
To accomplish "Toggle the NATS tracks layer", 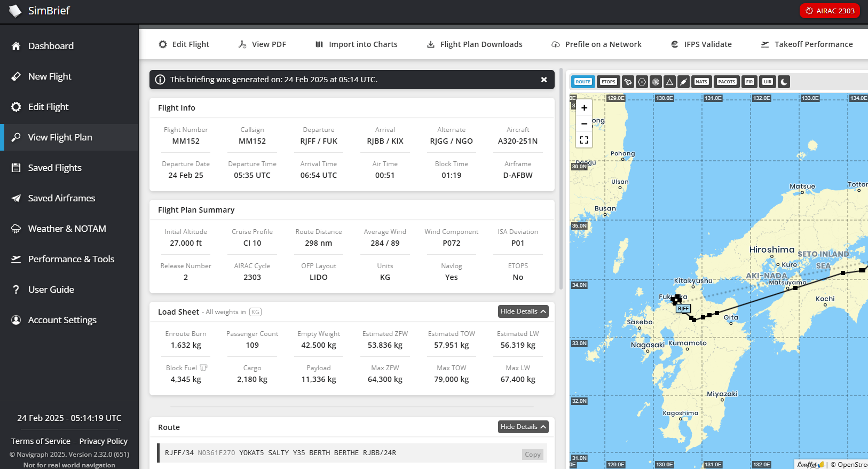I will pos(701,82).
